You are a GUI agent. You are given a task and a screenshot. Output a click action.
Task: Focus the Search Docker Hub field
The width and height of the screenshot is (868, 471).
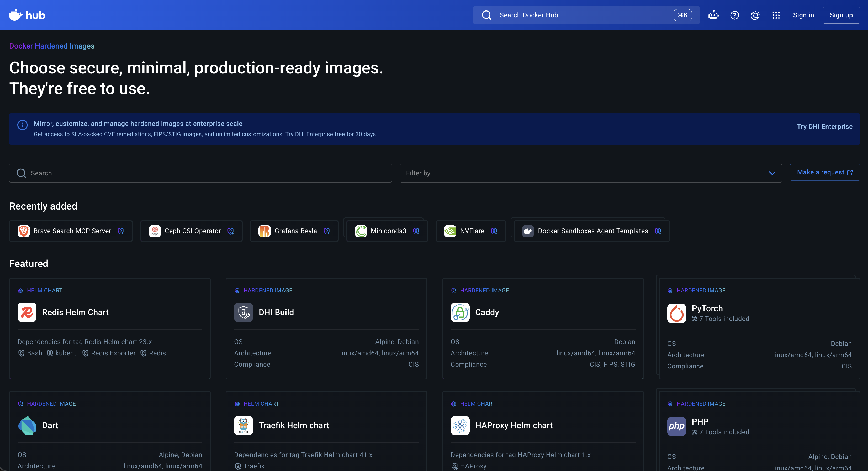(586, 15)
